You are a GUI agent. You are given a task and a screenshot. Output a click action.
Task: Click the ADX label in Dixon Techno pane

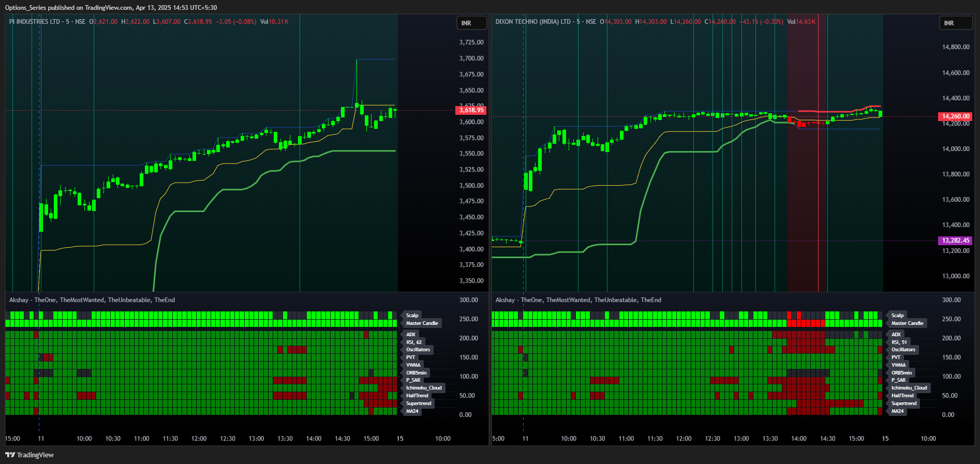point(896,335)
